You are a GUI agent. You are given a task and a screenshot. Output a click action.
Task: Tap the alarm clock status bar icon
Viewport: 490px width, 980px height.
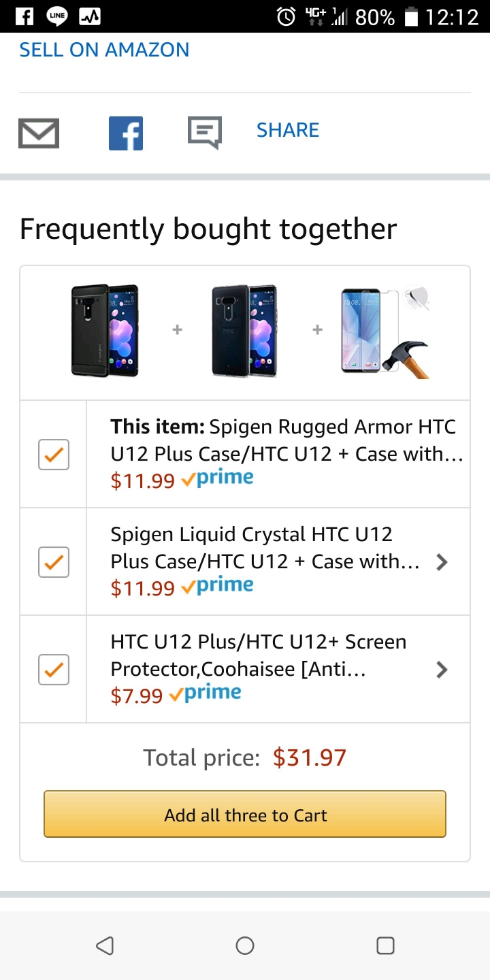[x=287, y=16]
